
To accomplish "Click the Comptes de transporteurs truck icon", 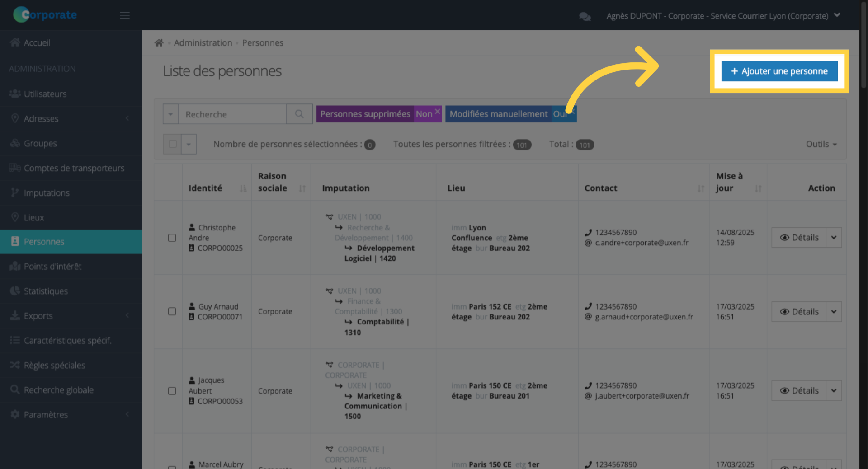I will point(14,168).
